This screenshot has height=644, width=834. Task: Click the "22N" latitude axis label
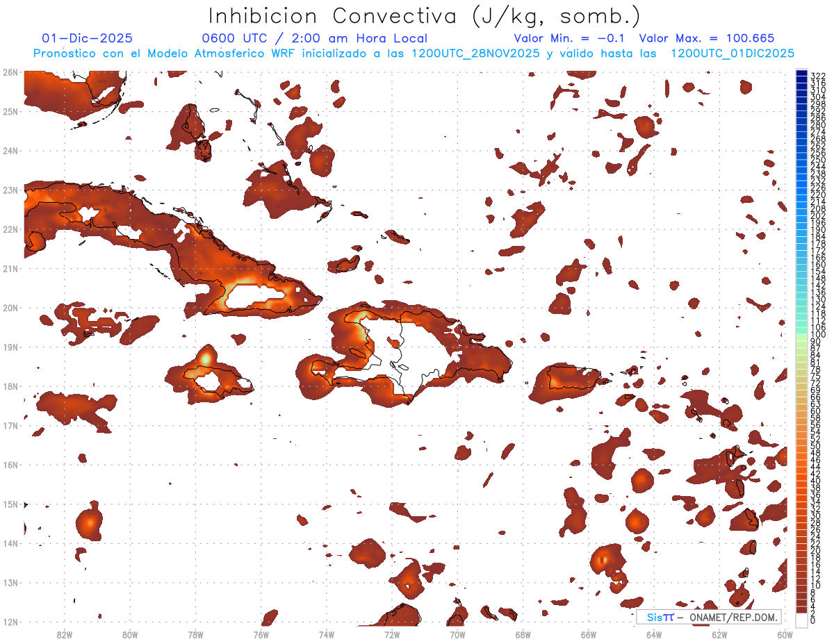(10, 229)
